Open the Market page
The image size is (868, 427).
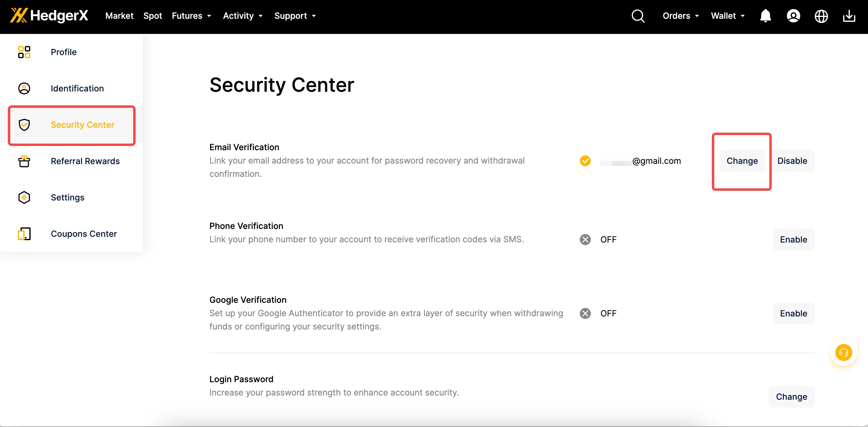coord(119,16)
